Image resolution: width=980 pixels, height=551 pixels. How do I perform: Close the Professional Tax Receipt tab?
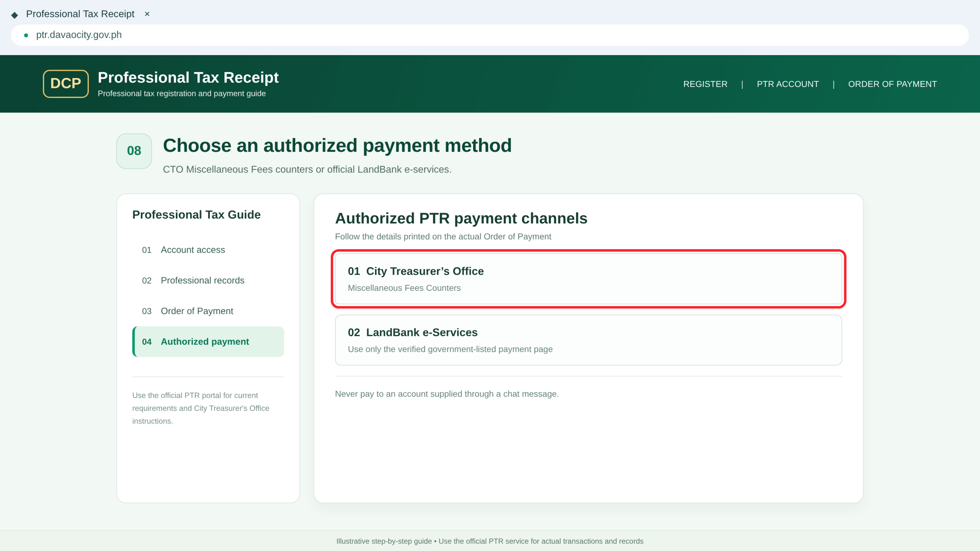click(147, 14)
